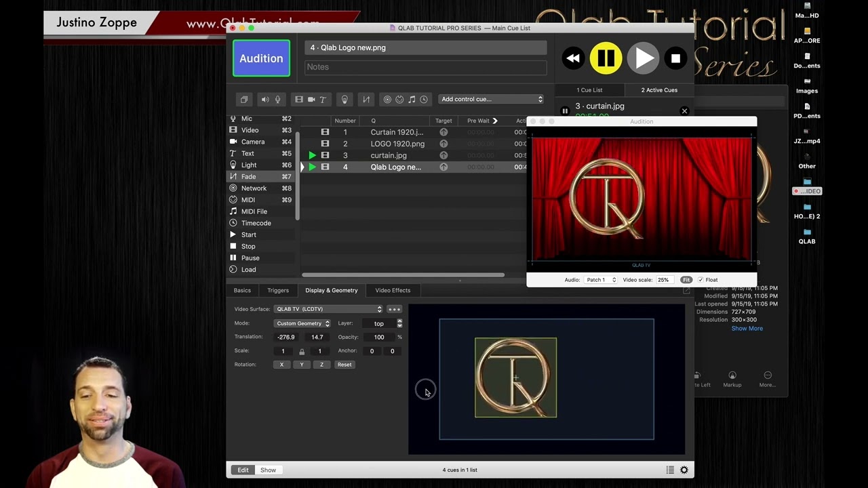Image resolution: width=868 pixels, height=488 pixels.
Task: Click the Notes field
Action: click(x=426, y=67)
